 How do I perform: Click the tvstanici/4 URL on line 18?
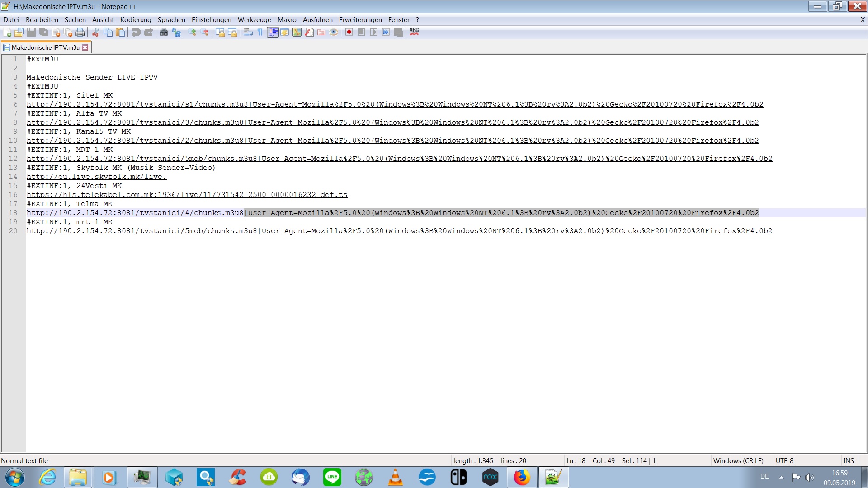pos(392,213)
